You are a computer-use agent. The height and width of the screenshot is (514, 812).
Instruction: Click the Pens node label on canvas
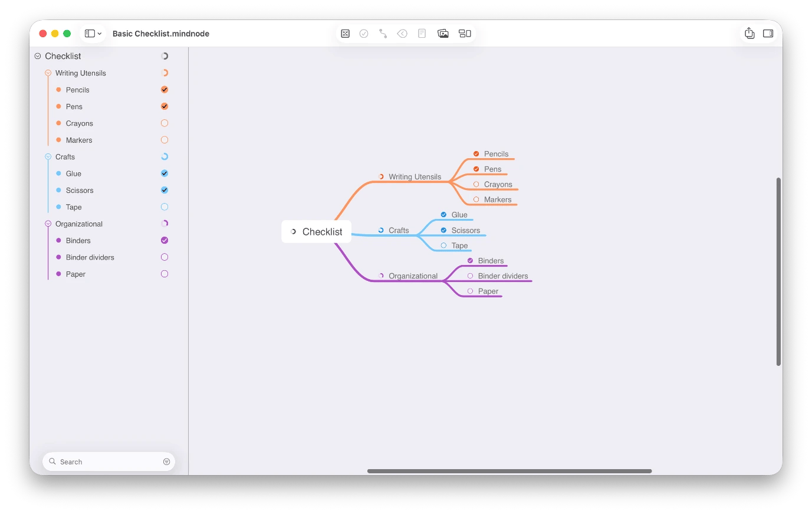click(x=492, y=169)
